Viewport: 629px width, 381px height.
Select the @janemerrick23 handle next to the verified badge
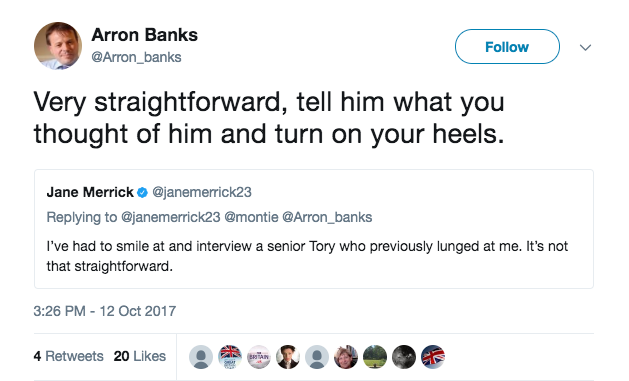pos(202,192)
